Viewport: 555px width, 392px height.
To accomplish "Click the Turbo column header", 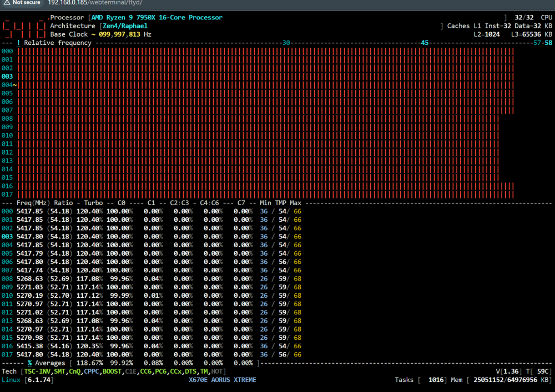I will click(93, 203).
